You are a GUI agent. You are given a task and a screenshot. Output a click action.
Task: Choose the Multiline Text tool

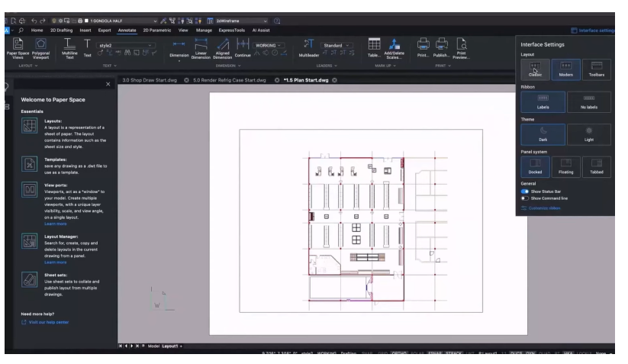69,46
